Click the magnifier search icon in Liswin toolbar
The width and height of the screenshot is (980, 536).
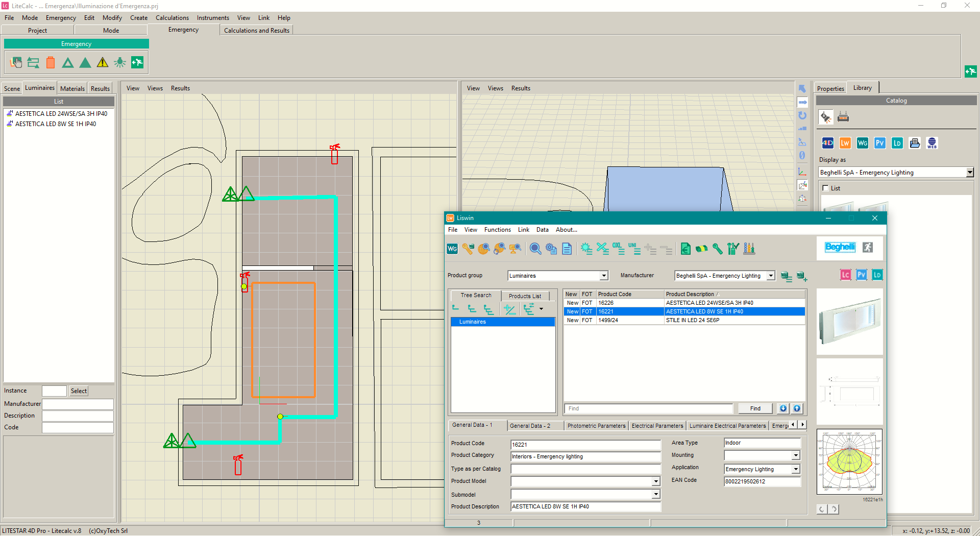coord(535,249)
